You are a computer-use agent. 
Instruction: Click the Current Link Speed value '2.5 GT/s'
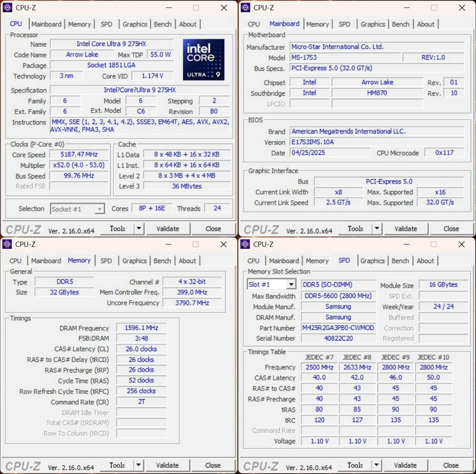point(338,202)
